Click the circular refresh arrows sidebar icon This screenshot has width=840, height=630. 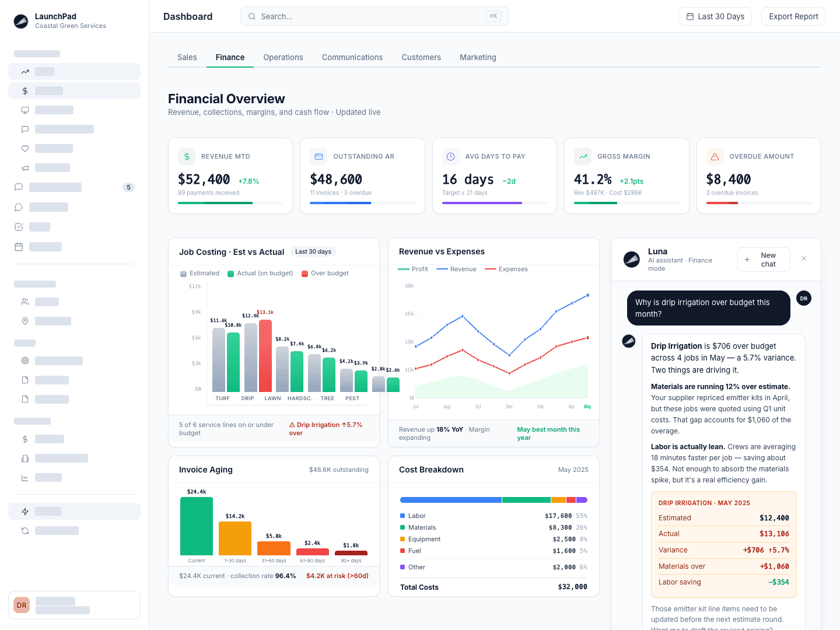click(25, 531)
